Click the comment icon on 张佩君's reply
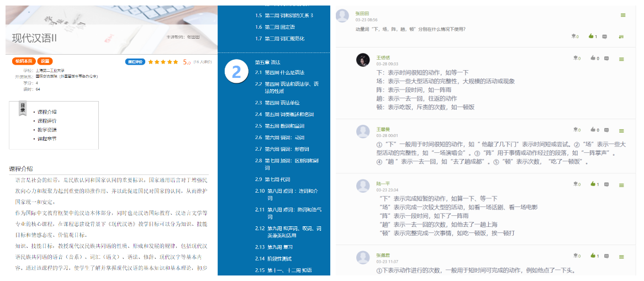 tap(606, 256)
